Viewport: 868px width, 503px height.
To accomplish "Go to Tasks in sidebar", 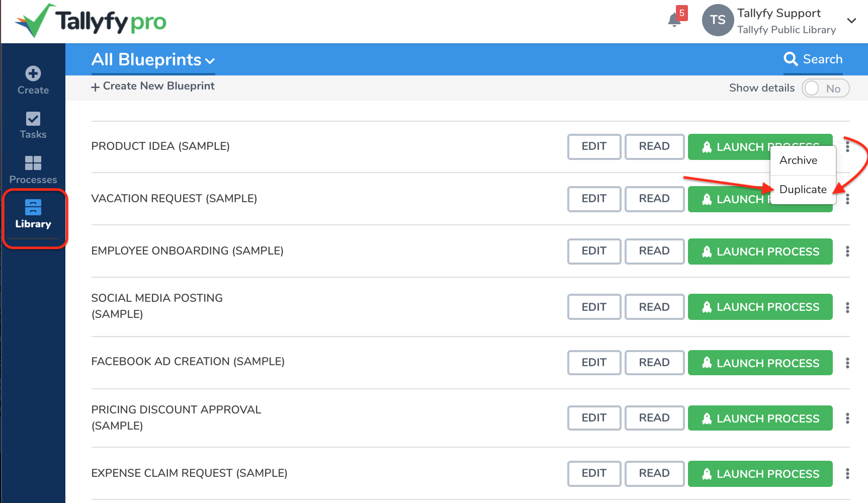I will (x=33, y=125).
